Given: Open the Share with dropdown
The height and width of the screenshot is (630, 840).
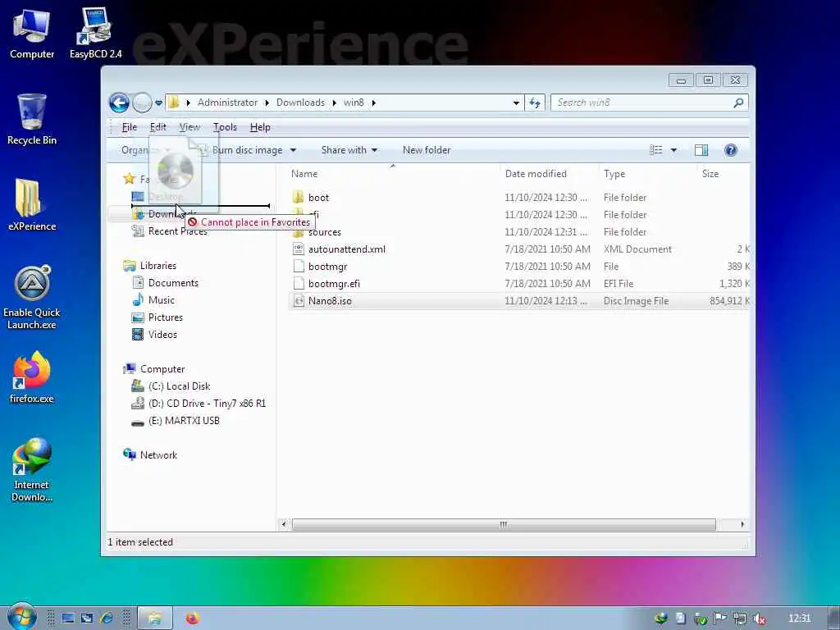Looking at the screenshot, I should (349, 150).
